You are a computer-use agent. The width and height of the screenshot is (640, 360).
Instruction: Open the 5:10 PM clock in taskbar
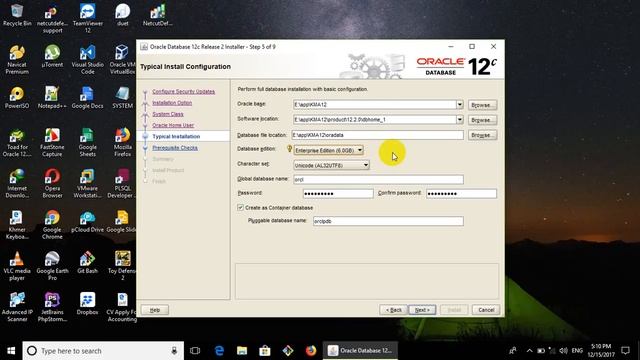point(600,351)
